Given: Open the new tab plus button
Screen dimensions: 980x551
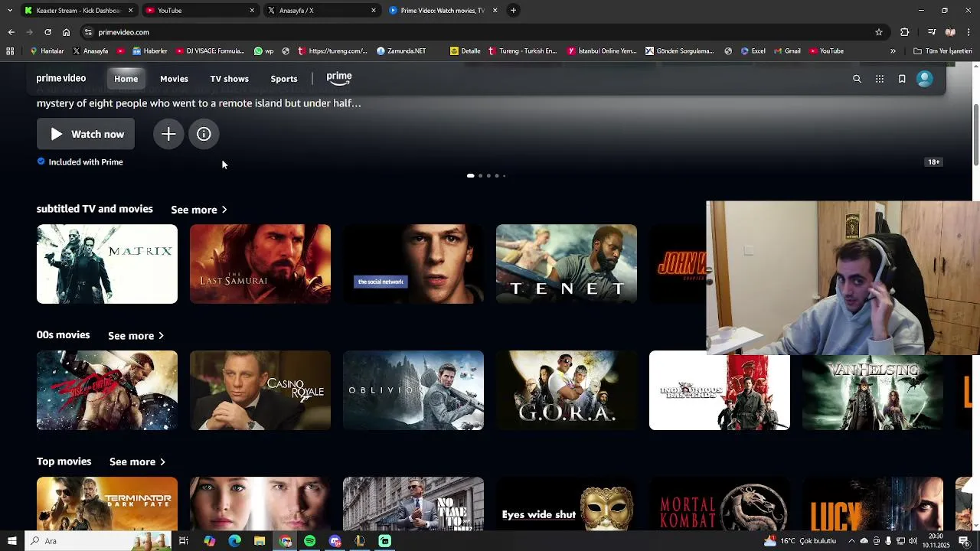Looking at the screenshot, I should pyautogui.click(x=513, y=10).
